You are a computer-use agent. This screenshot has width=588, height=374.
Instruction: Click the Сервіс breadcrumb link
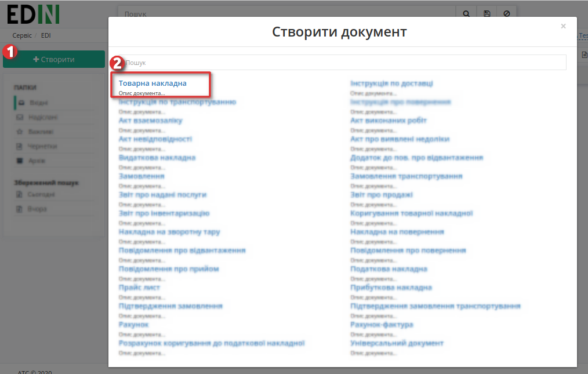(x=22, y=35)
